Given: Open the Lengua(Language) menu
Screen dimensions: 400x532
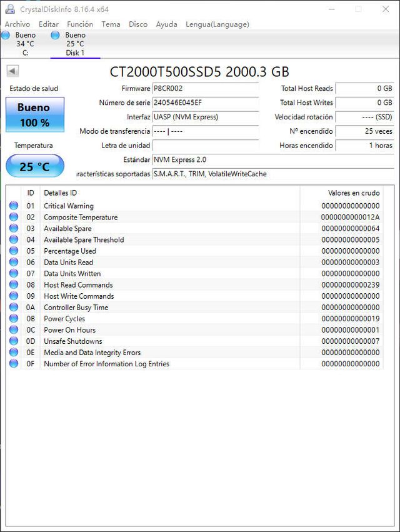Looking at the screenshot, I should pyautogui.click(x=217, y=24).
